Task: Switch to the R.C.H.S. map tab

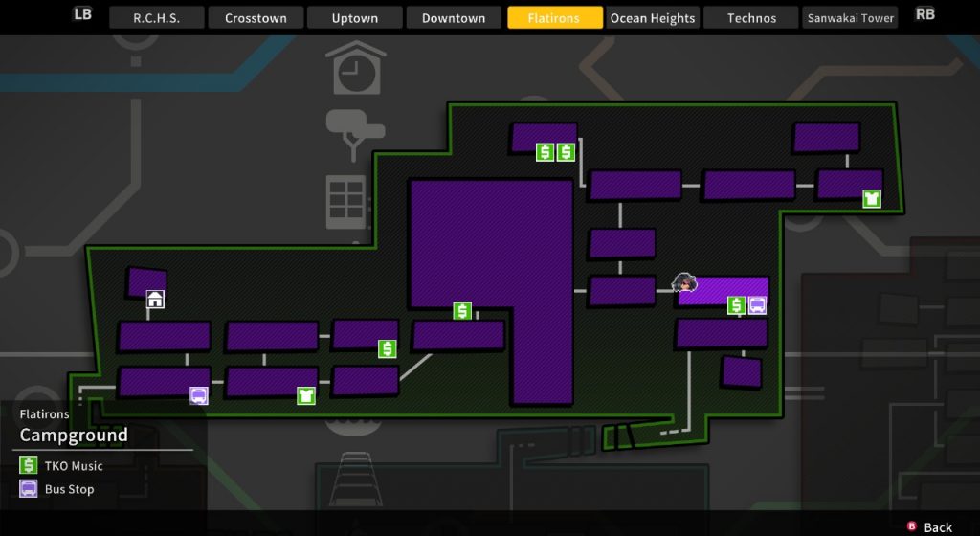Action: pyautogui.click(x=156, y=18)
